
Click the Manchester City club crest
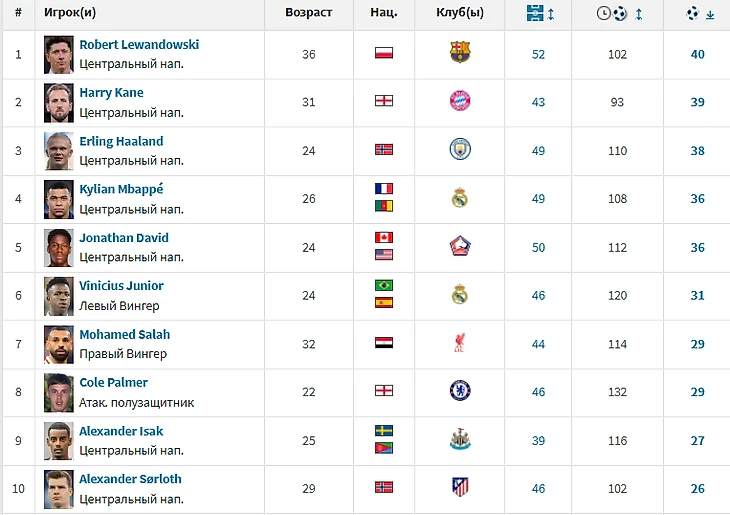pos(460,150)
